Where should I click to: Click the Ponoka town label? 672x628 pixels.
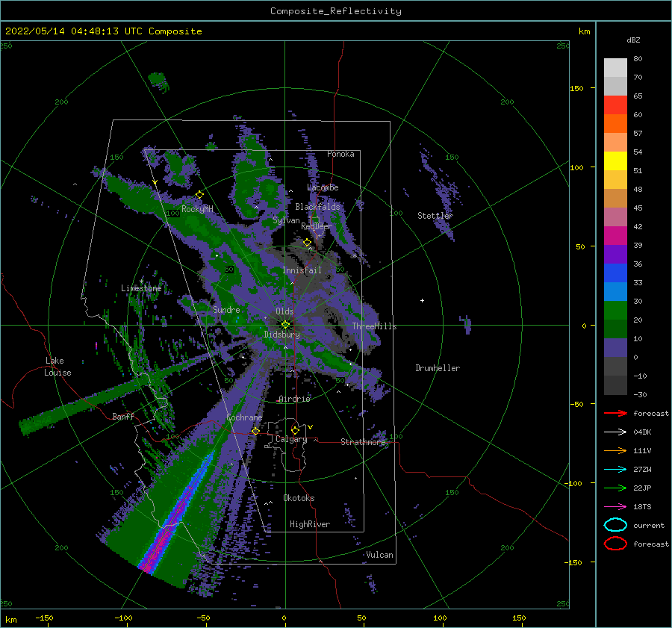(x=340, y=154)
